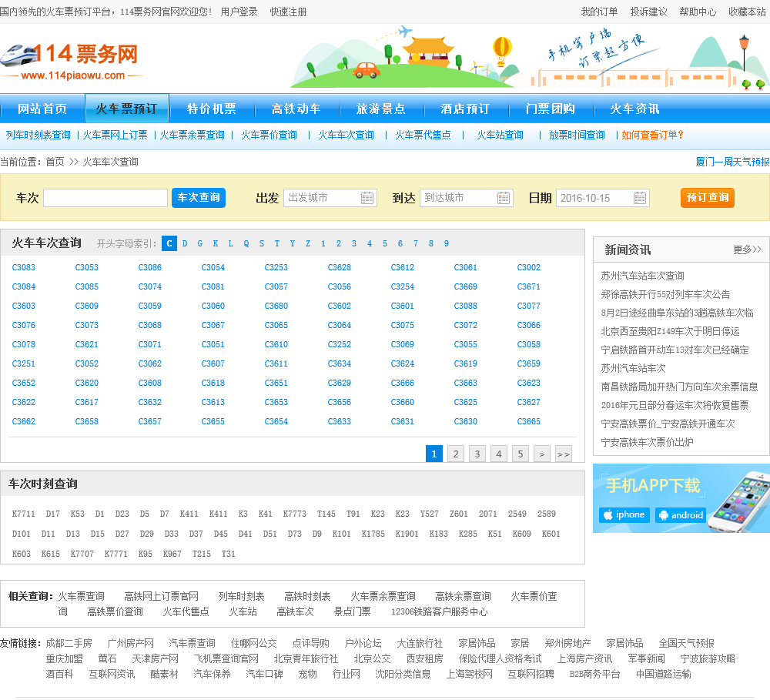Open news 郑徐高铁开行55对列车车次公告
The height and width of the screenshot is (700, 770).
[665, 294]
